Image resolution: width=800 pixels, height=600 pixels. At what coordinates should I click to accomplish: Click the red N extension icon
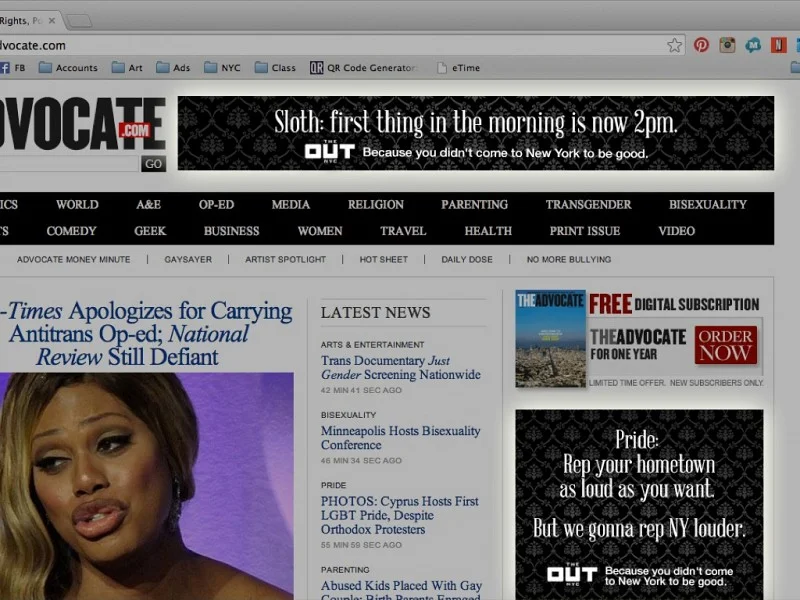(779, 45)
